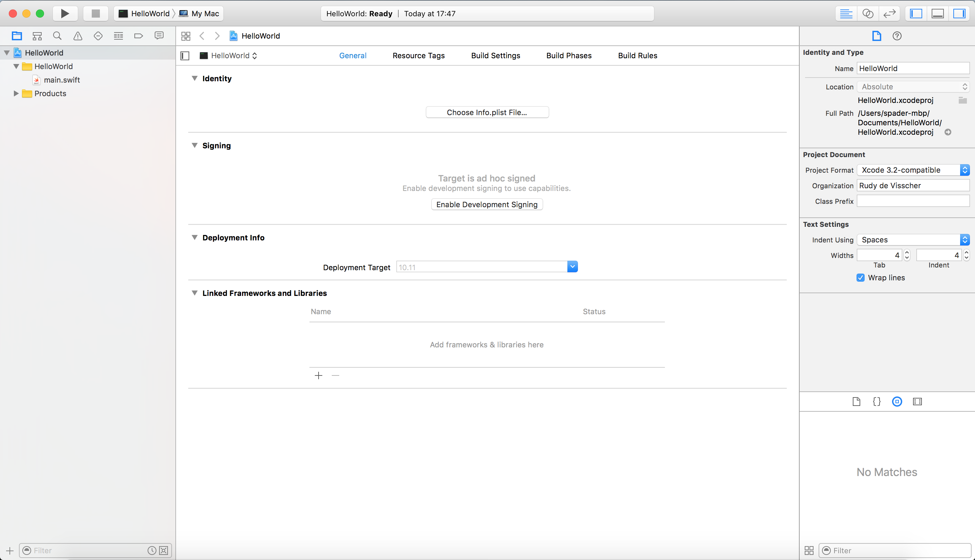The width and height of the screenshot is (975, 560).
Task: Toggle the left navigator panel
Action: 916,14
